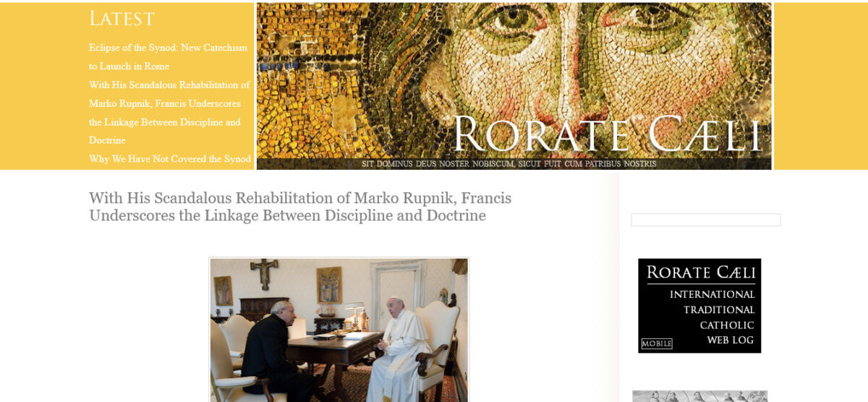Click the 'Latest' section heading
868x402 pixels.
pos(122,19)
